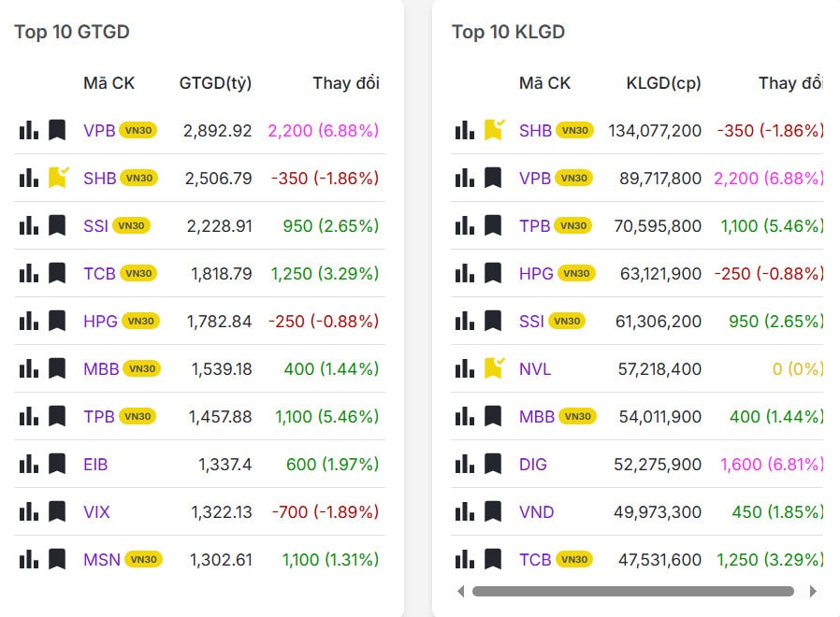Select the 2,892.92 value for VPB
The width and height of the screenshot is (840, 617).
(218, 131)
